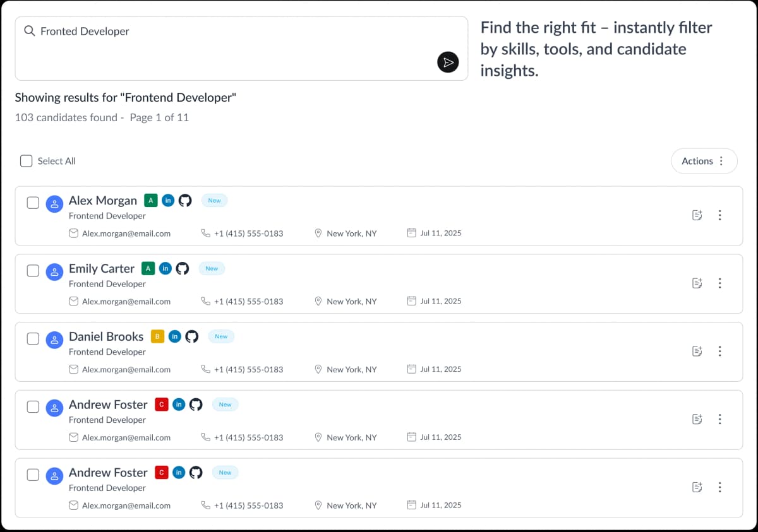This screenshot has width=758, height=532.
Task: Click the green A grade badge for Alex Morgan
Action: click(150, 201)
